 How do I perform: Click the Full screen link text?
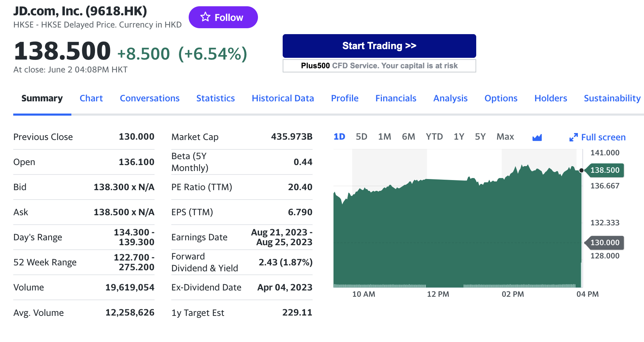(603, 138)
